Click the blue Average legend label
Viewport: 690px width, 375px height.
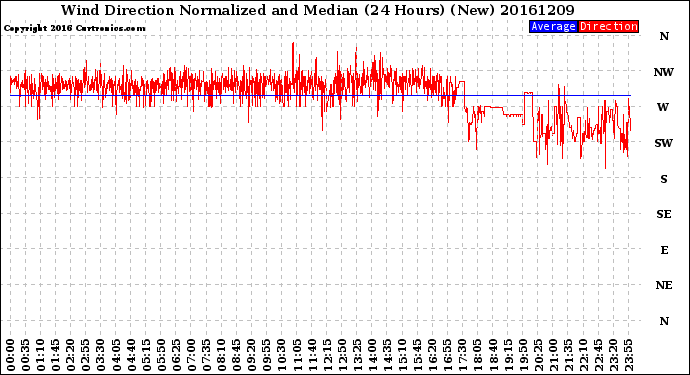pyautogui.click(x=553, y=26)
